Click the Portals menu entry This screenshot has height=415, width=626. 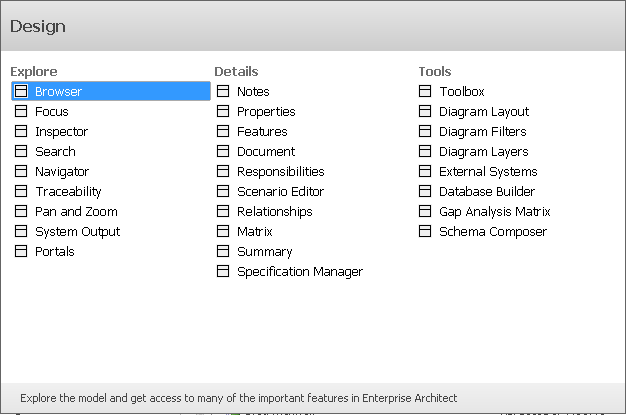coord(54,252)
